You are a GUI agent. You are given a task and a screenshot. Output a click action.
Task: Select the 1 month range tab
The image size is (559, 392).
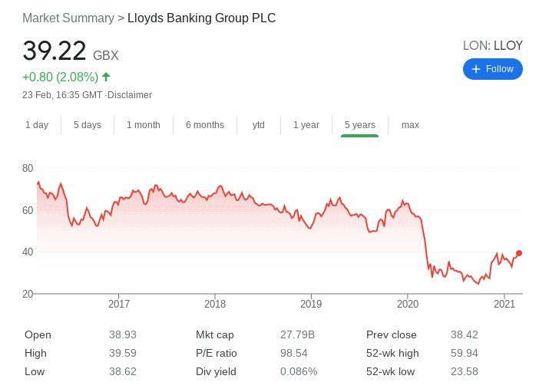(x=144, y=125)
